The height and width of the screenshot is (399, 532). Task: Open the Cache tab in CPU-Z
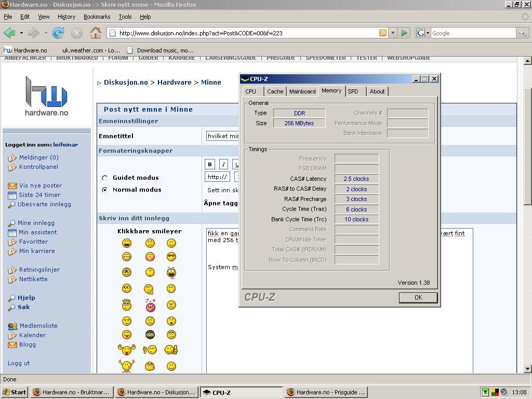tap(275, 91)
